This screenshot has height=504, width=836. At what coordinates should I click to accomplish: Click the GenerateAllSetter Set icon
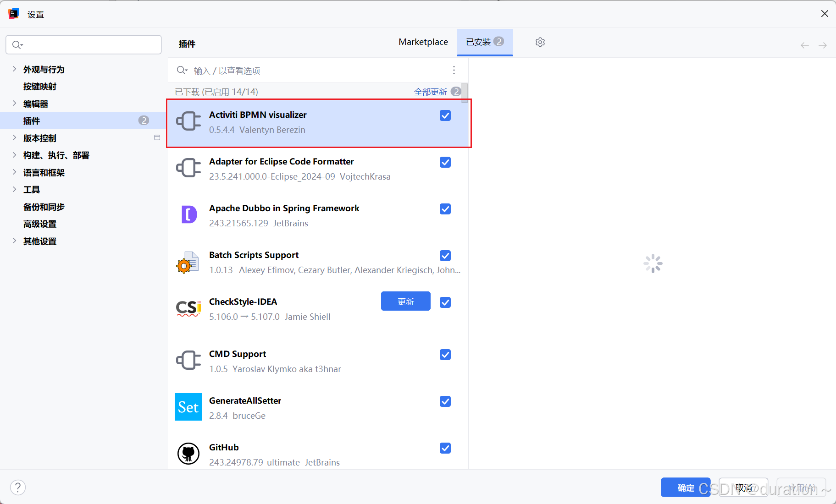tap(188, 407)
